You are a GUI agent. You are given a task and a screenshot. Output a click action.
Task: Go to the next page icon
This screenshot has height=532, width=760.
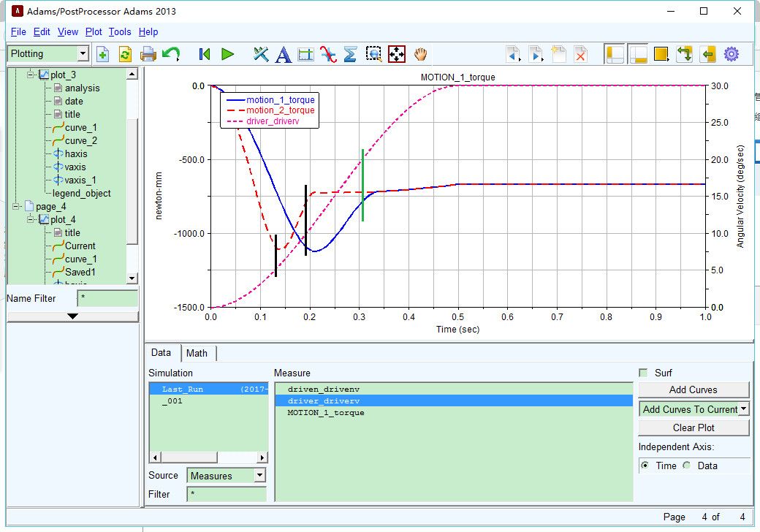[536, 54]
